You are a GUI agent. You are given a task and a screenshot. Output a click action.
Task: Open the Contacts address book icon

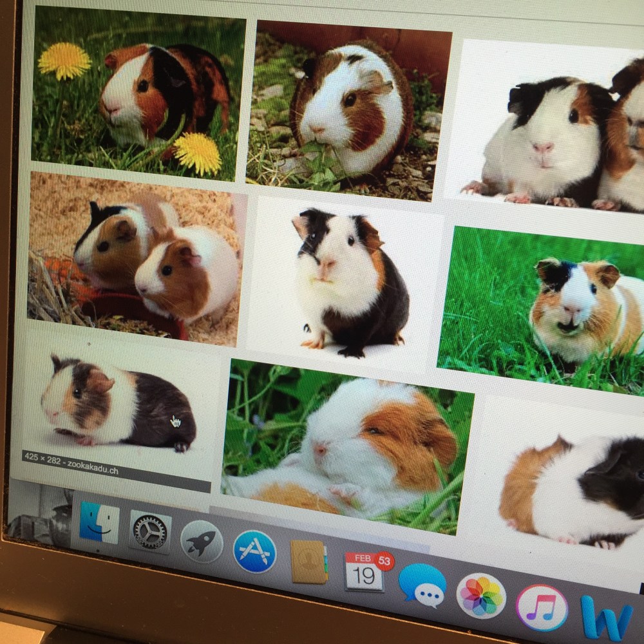click(x=308, y=561)
